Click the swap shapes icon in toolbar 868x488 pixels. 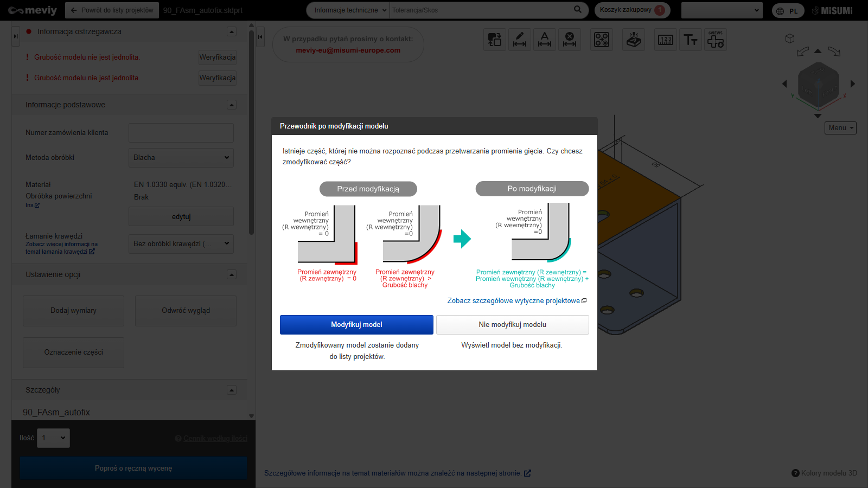tap(494, 40)
